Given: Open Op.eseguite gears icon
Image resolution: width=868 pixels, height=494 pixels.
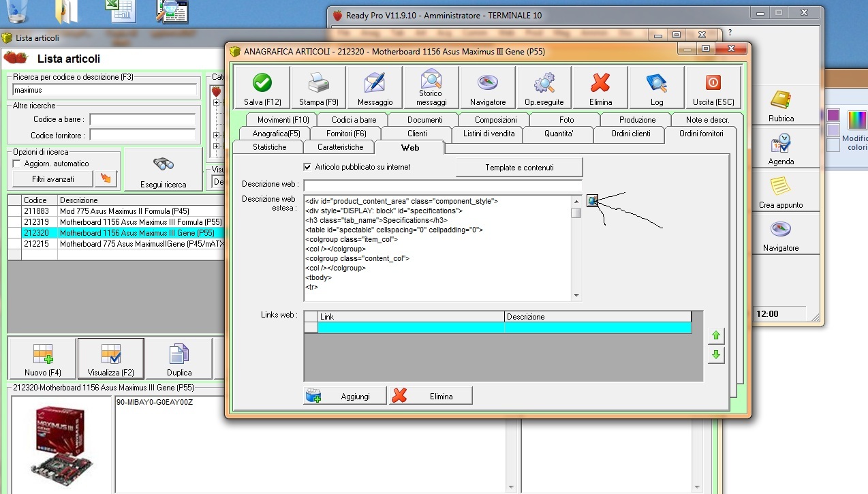Looking at the screenshot, I should [544, 83].
